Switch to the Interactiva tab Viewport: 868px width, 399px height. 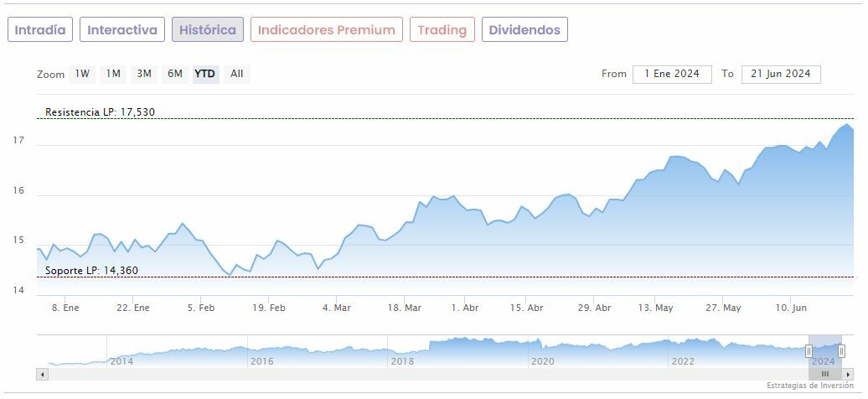pyautogui.click(x=122, y=30)
